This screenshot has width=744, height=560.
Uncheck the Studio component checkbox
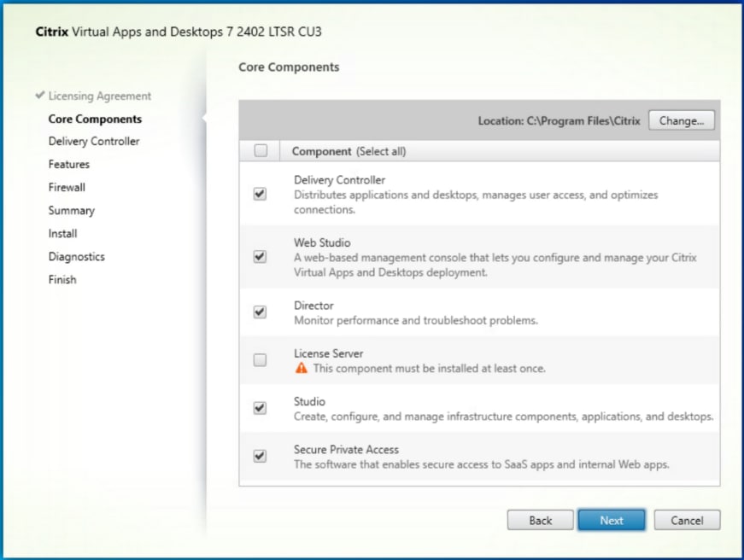pyautogui.click(x=260, y=408)
